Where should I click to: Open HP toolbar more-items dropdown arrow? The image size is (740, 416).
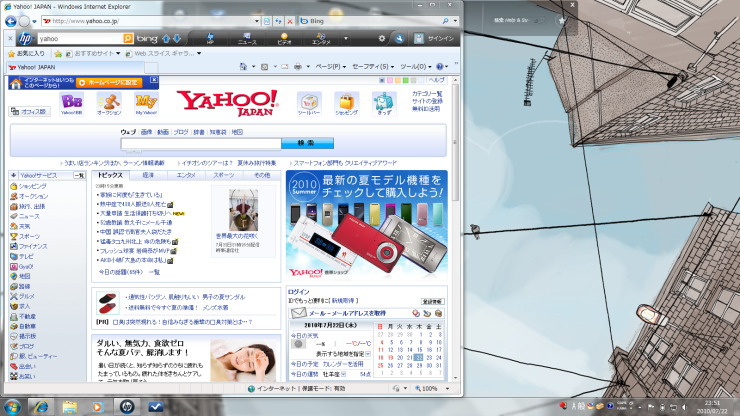(345, 39)
